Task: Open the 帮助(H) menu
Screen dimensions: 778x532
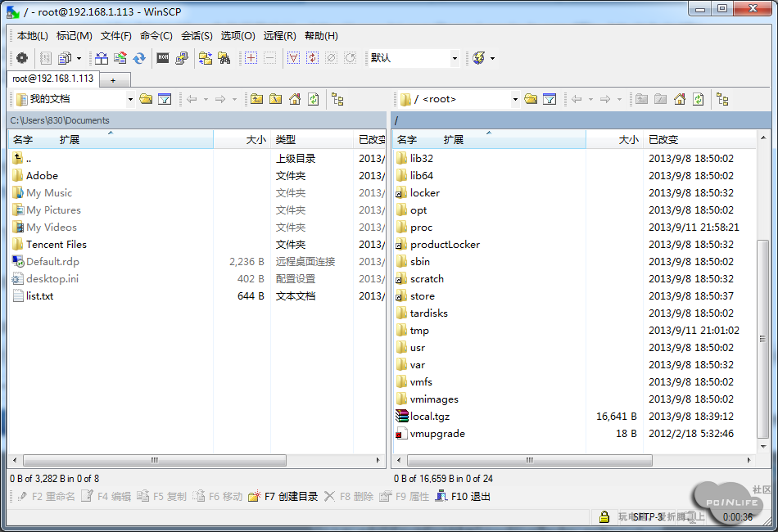Action: (322, 36)
